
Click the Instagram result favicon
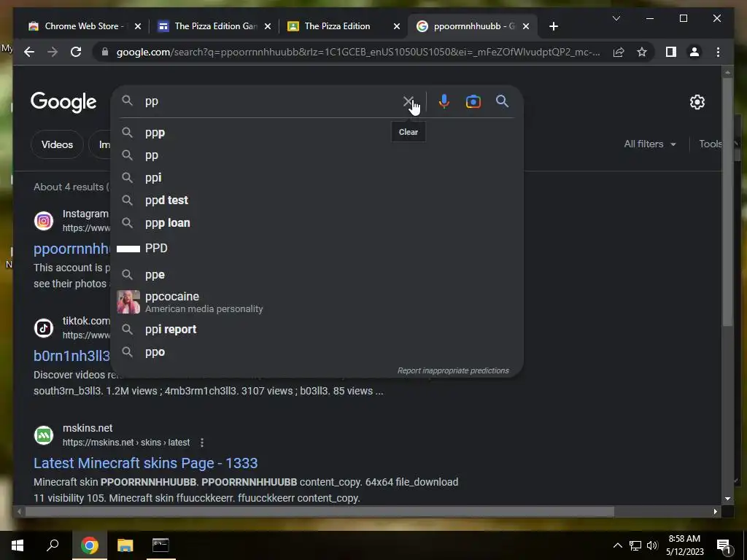point(44,221)
